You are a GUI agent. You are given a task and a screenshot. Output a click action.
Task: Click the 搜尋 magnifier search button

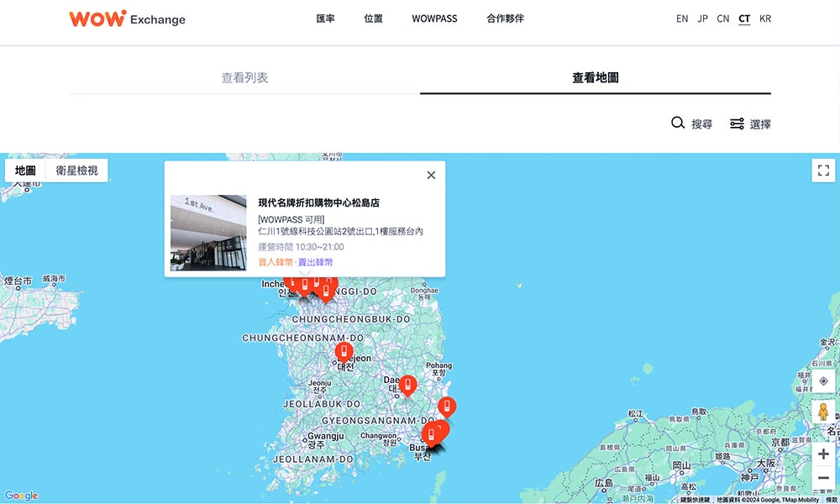[x=691, y=123]
